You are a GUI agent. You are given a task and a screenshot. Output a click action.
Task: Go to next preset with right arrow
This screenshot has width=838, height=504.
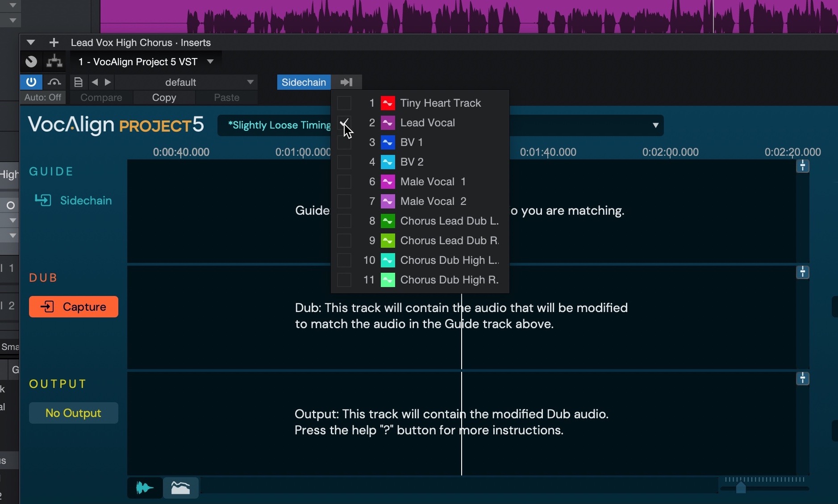point(108,82)
